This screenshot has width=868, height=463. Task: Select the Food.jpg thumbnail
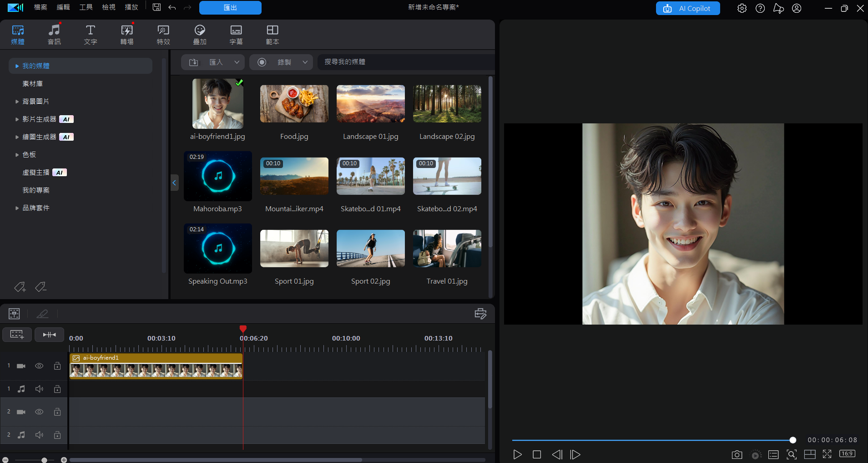coord(294,104)
